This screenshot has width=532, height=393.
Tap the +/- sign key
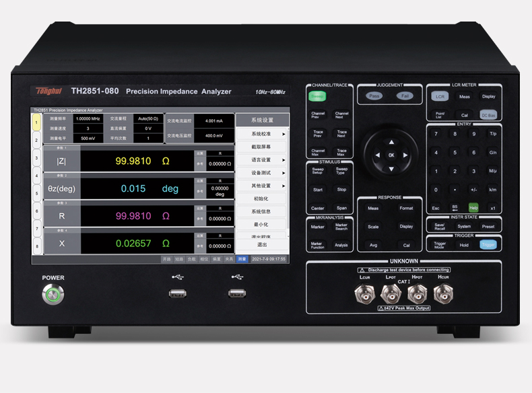pyautogui.click(x=473, y=190)
